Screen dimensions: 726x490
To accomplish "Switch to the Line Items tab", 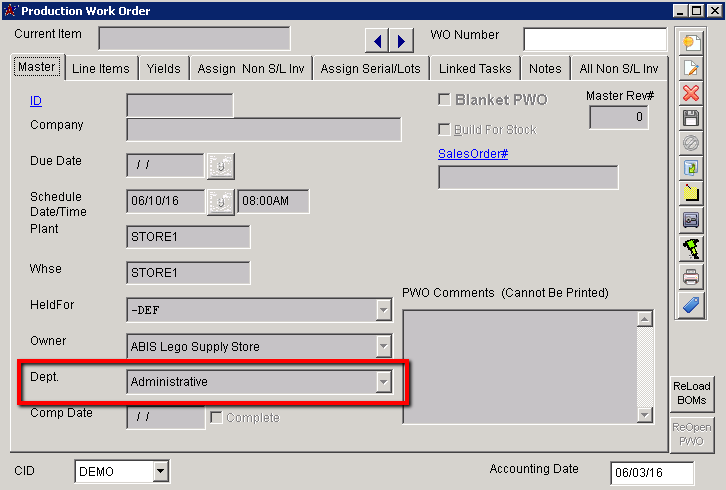I will tap(100, 68).
